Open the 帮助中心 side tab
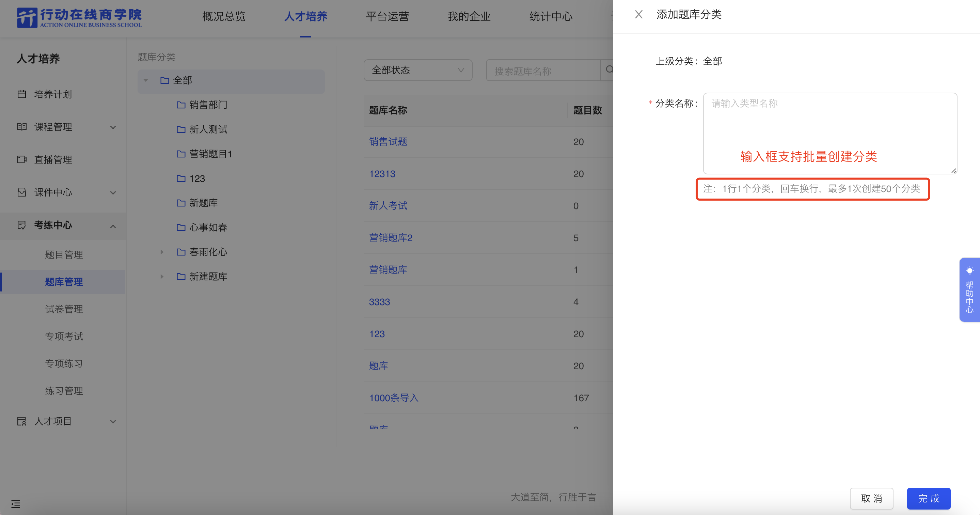The height and width of the screenshot is (515, 980). click(969, 290)
